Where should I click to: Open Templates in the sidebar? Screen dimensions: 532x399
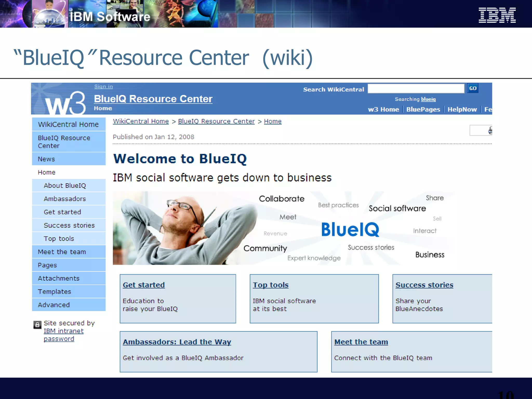[69, 291]
